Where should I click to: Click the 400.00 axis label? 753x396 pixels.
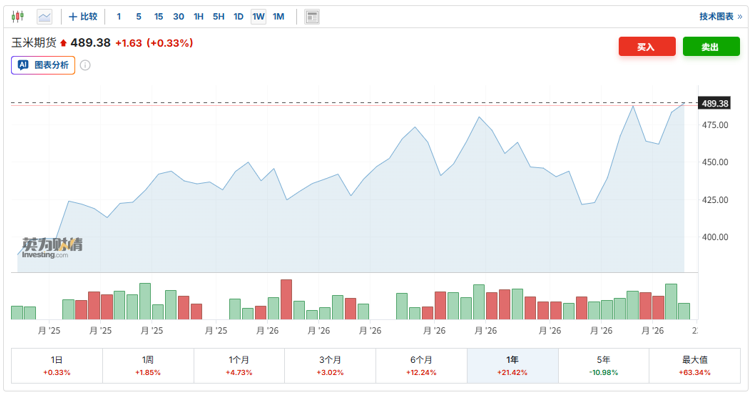tap(715, 237)
